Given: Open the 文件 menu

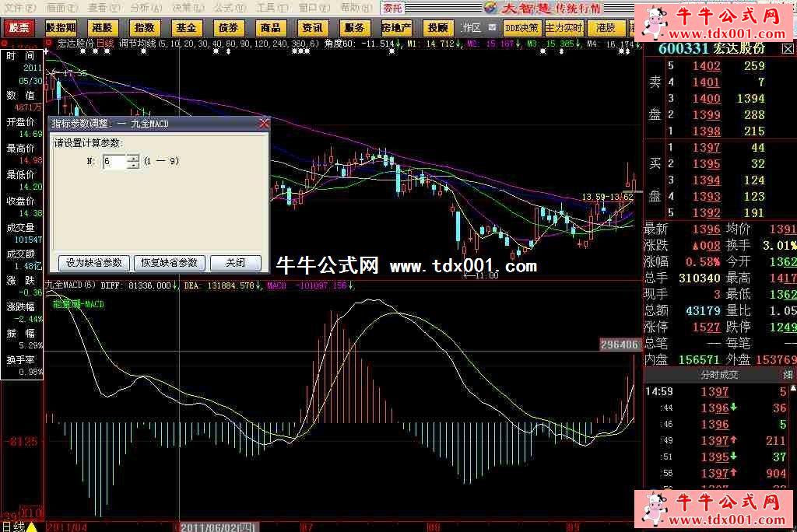Looking at the screenshot, I should (20, 8).
